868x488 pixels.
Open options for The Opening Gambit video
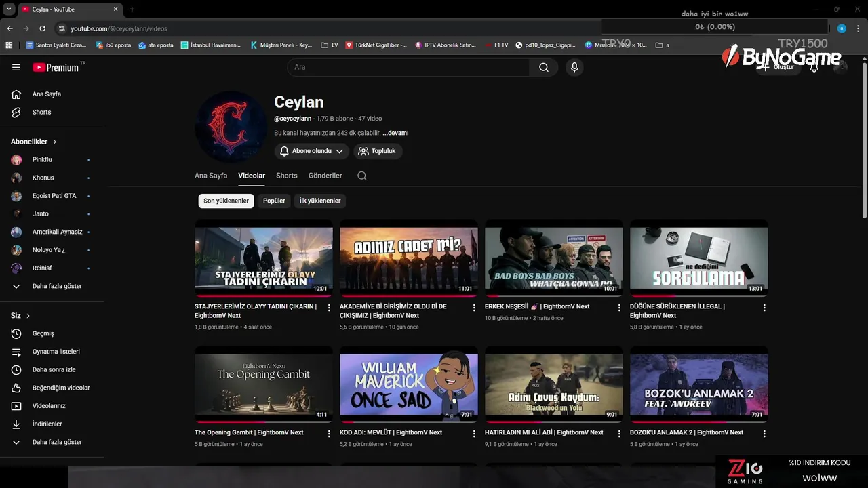329,434
